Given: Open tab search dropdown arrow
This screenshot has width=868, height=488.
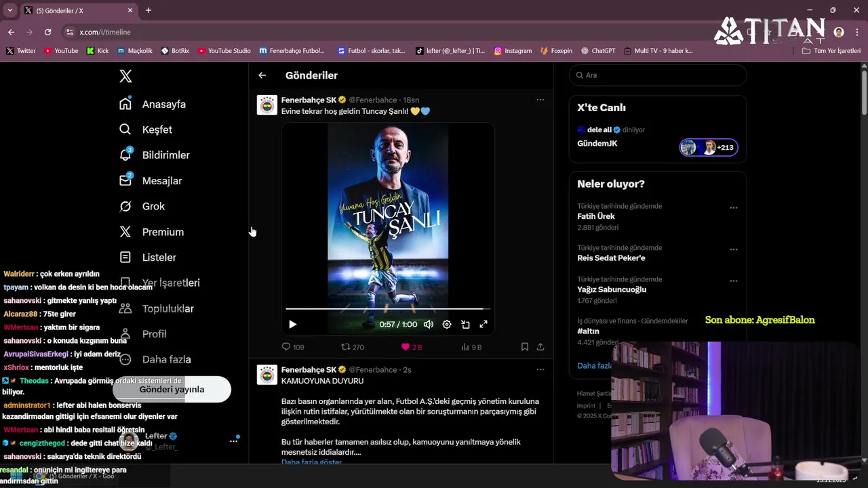Looking at the screenshot, I should pos(10,10).
